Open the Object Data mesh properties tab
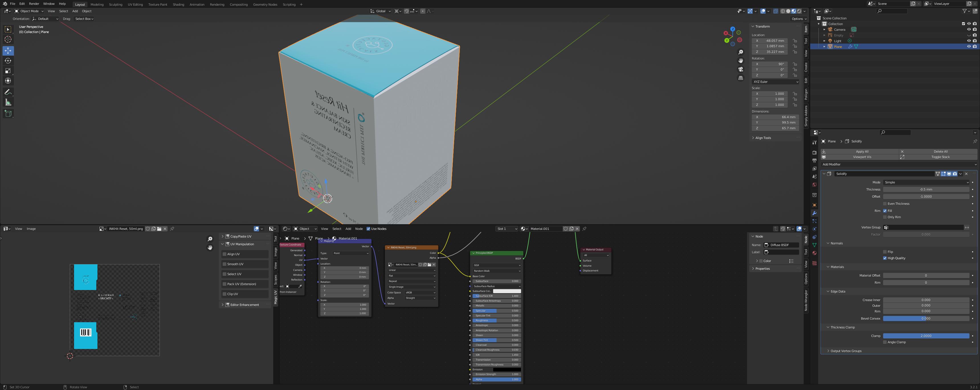The image size is (980, 390). point(814,245)
